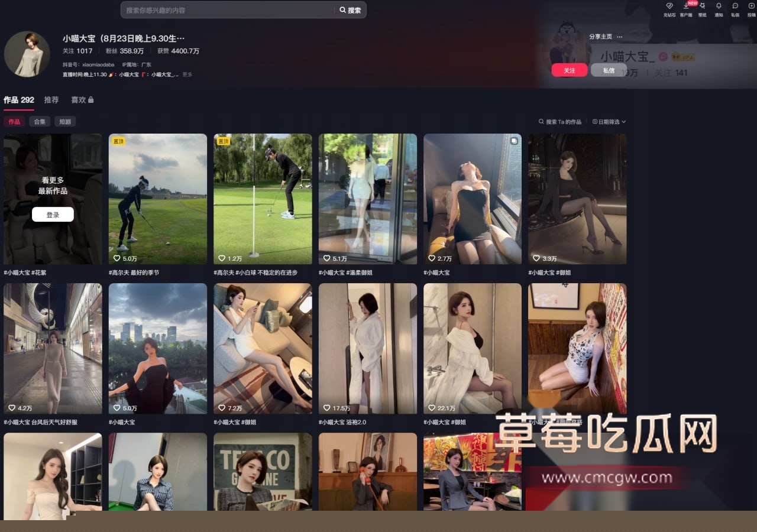Switch to the 推荐 tab
The height and width of the screenshot is (532, 757).
[51, 100]
